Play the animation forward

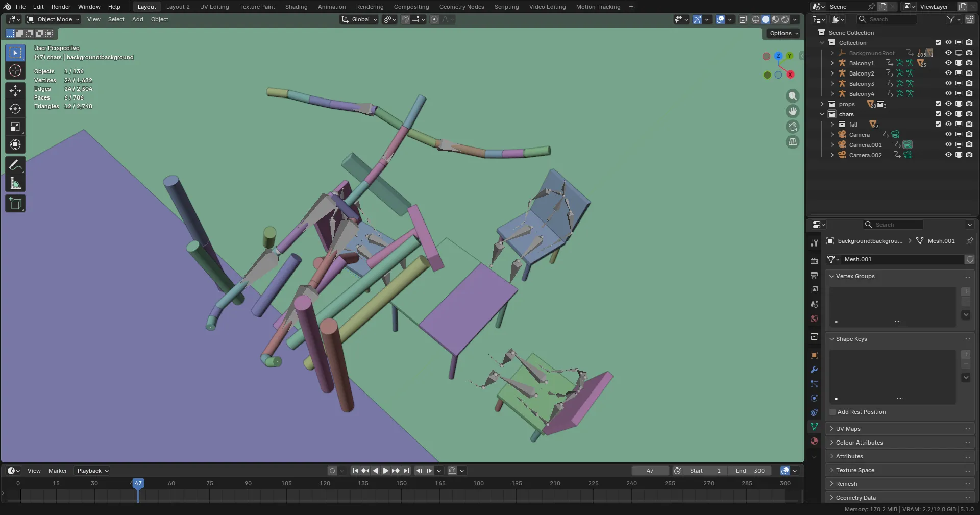tap(386, 471)
